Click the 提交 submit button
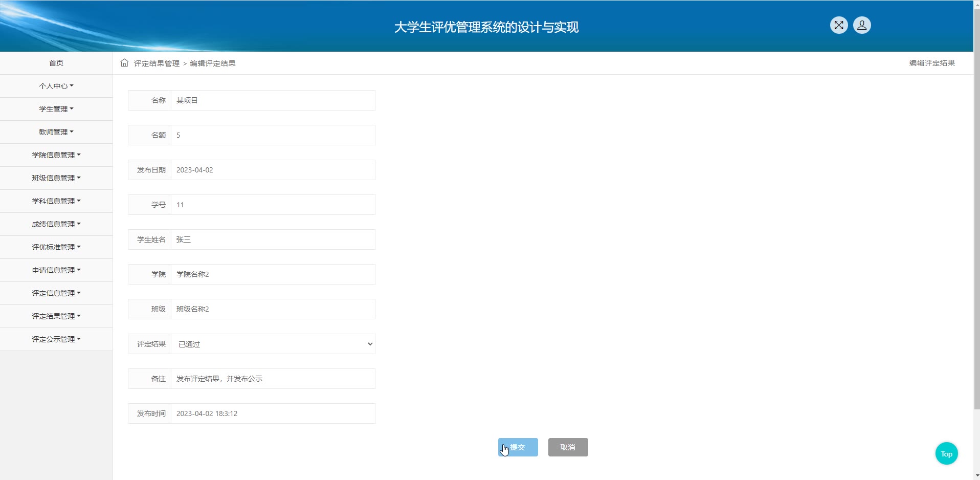Image resolution: width=980 pixels, height=480 pixels. click(x=518, y=447)
